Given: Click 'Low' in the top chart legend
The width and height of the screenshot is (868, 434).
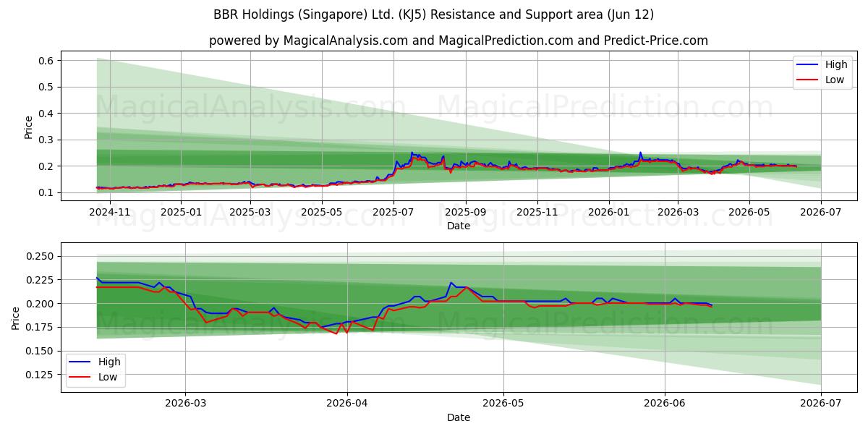Looking at the screenshot, I should point(835,80).
